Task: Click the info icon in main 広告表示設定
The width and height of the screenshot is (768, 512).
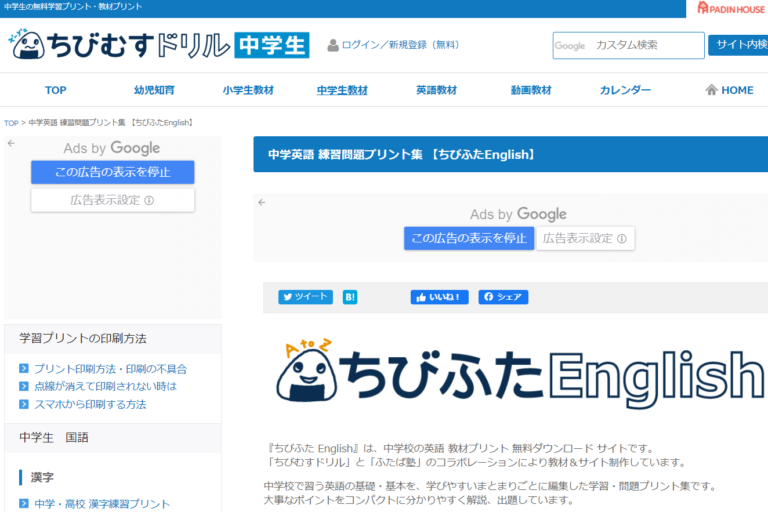Action: click(622, 239)
